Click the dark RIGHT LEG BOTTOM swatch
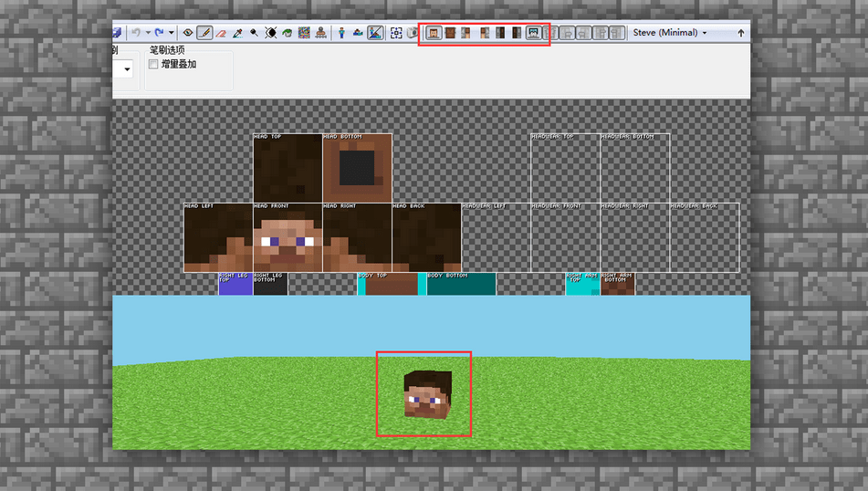 pos(271,284)
